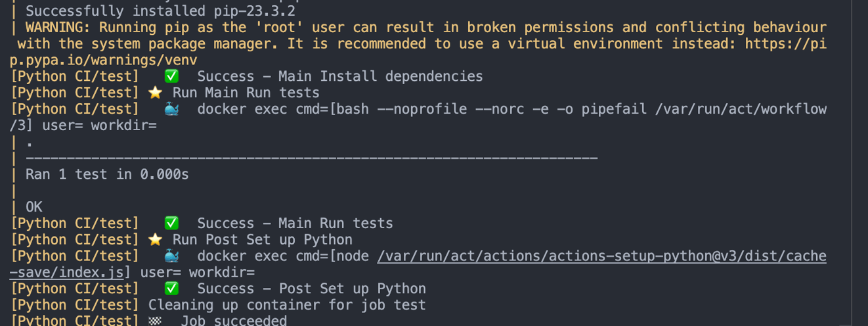
Task: Click the whale icon before docker exec bash command
Action: pyautogui.click(x=171, y=109)
